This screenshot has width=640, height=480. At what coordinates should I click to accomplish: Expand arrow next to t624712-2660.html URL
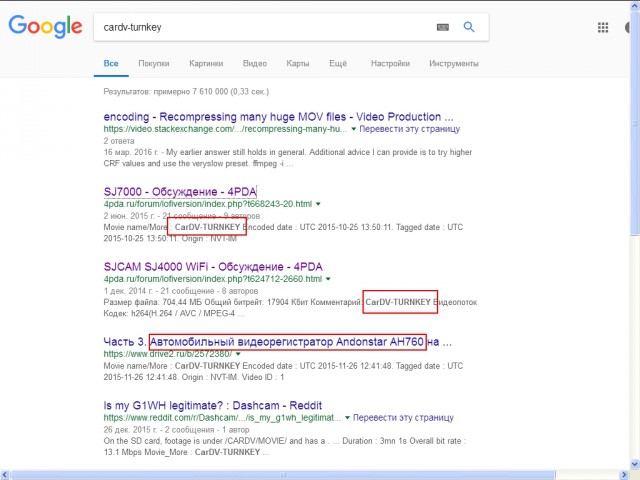click(328, 279)
